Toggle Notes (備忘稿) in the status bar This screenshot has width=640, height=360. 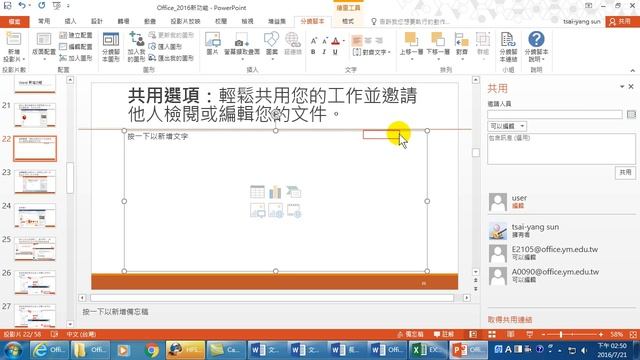pyautogui.click(x=411, y=334)
